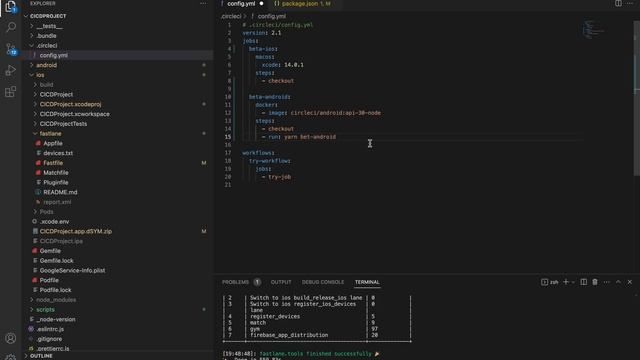The height and width of the screenshot is (360, 640).
Task: Expand the OUTLINE section
Action: click(41, 356)
